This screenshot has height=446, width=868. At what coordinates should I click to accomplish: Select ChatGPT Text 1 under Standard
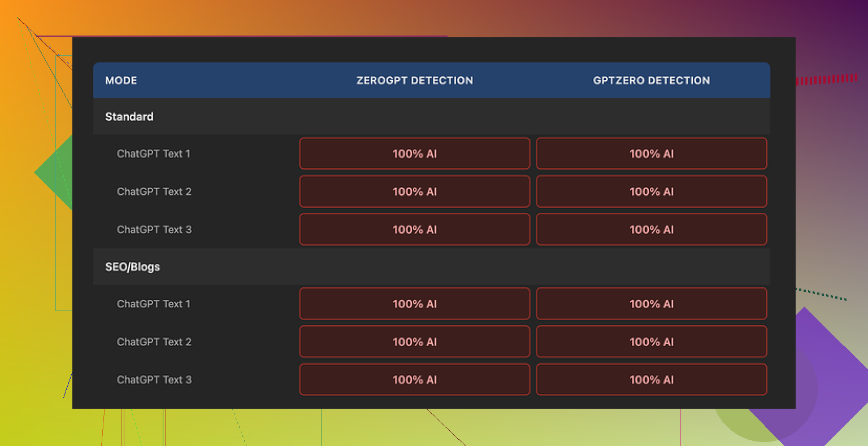154,153
